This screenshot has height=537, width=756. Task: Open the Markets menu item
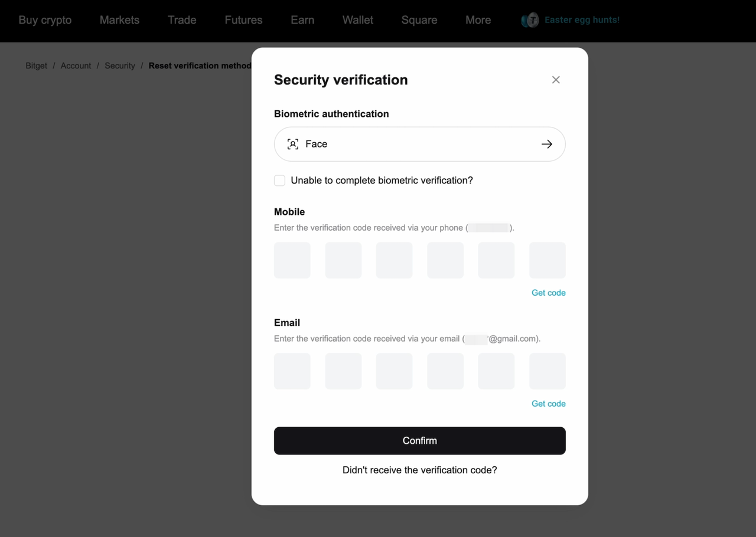tap(119, 19)
